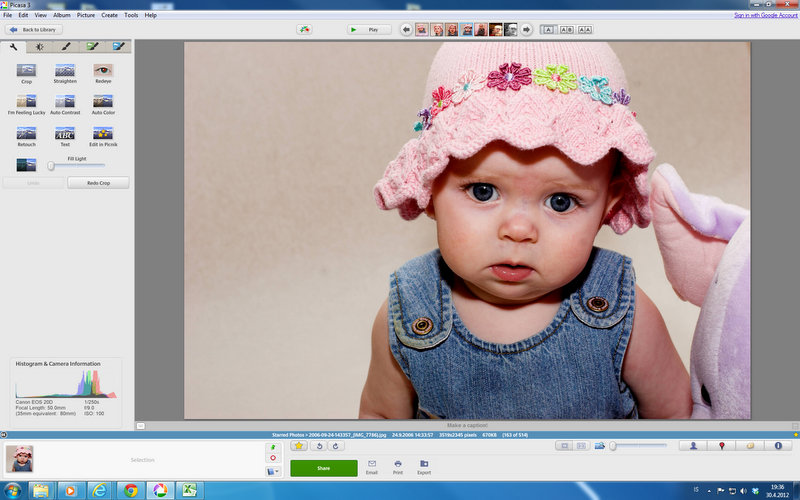Open the Album menu
Screen dimensions: 800x500
(x=62, y=15)
